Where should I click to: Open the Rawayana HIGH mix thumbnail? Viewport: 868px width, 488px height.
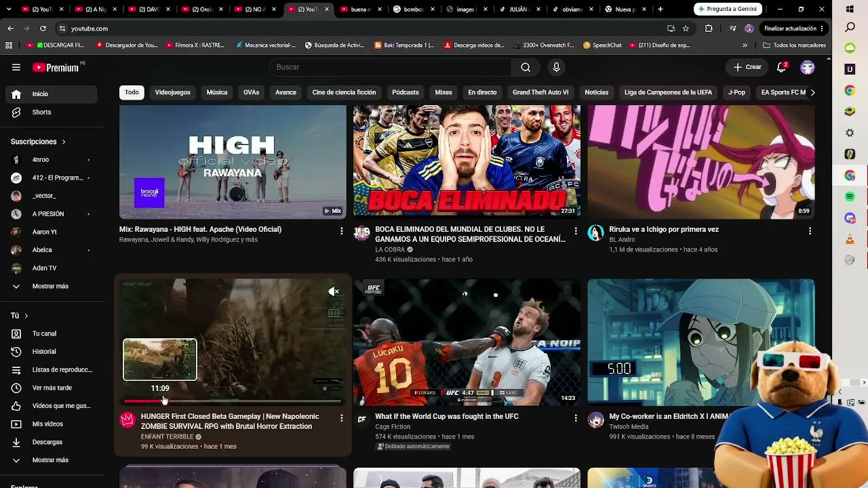click(x=233, y=162)
